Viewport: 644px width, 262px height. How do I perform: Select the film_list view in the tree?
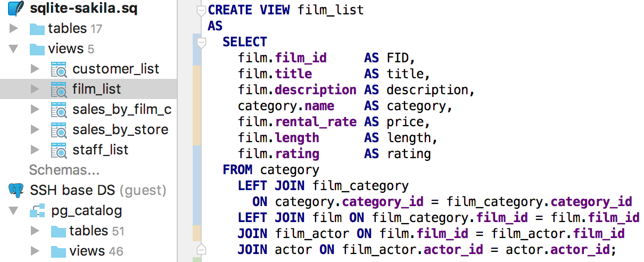tap(96, 89)
